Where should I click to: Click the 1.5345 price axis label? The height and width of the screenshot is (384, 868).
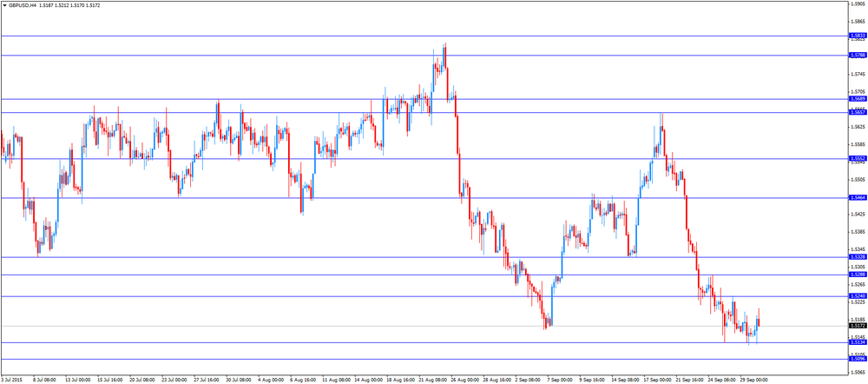pyautogui.click(x=858, y=249)
